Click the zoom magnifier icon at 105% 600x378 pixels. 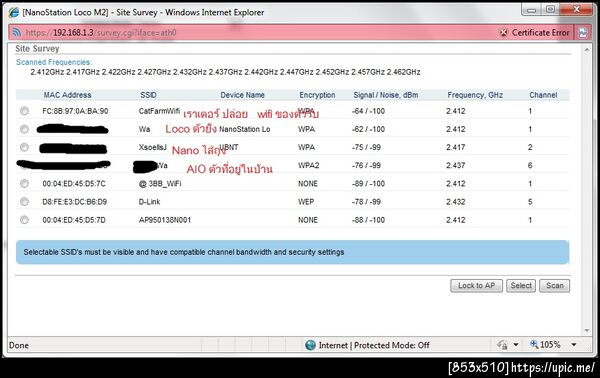[534, 344]
